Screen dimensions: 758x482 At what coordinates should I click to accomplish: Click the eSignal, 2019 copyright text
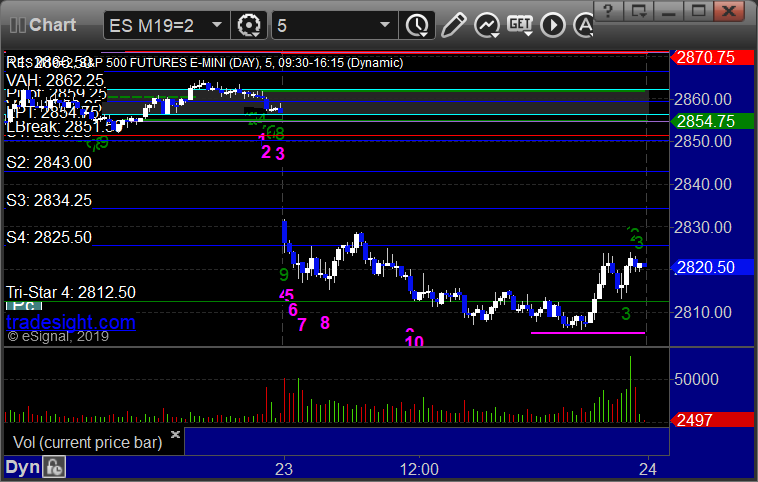[58, 336]
